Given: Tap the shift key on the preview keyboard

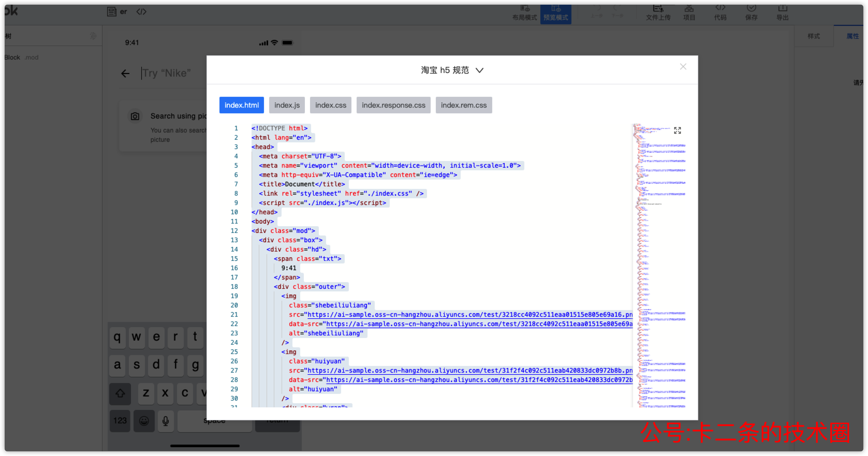Looking at the screenshot, I should tap(120, 393).
